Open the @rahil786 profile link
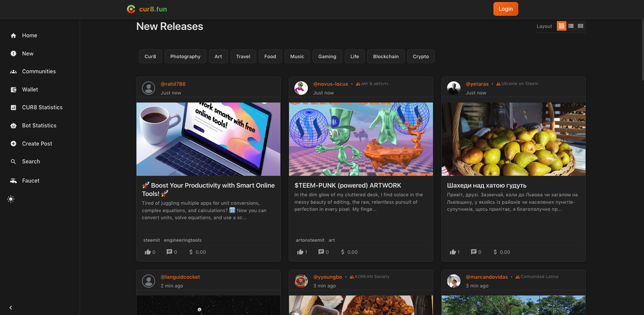Viewport: 644px width, 315px height. tap(173, 84)
